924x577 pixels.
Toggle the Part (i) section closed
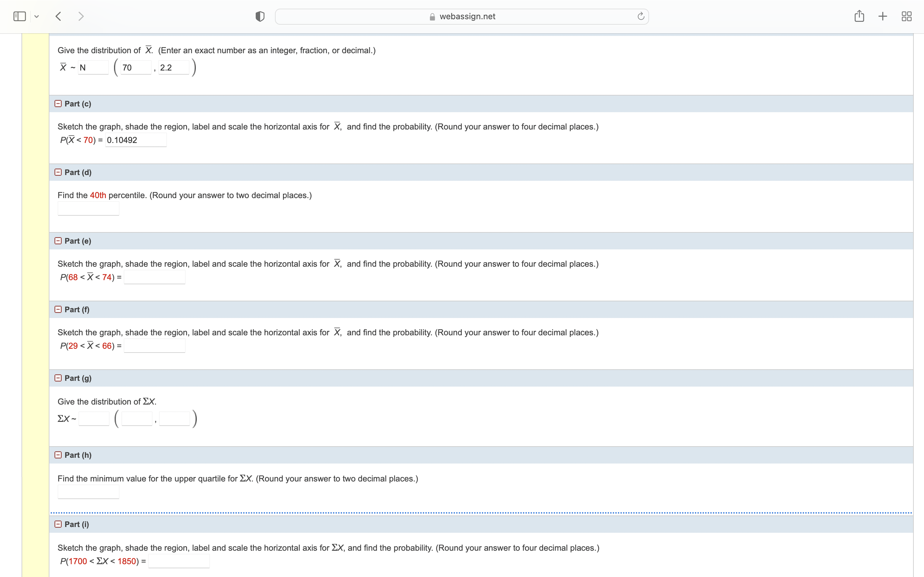click(x=58, y=524)
